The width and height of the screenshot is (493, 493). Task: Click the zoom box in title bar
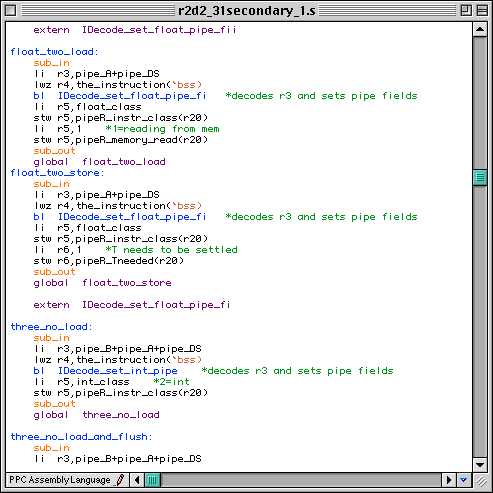466,11
